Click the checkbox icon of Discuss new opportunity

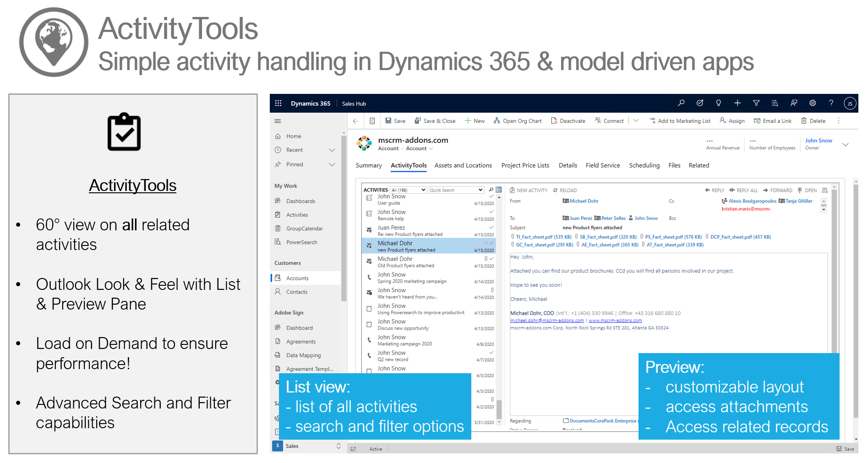point(369,325)
